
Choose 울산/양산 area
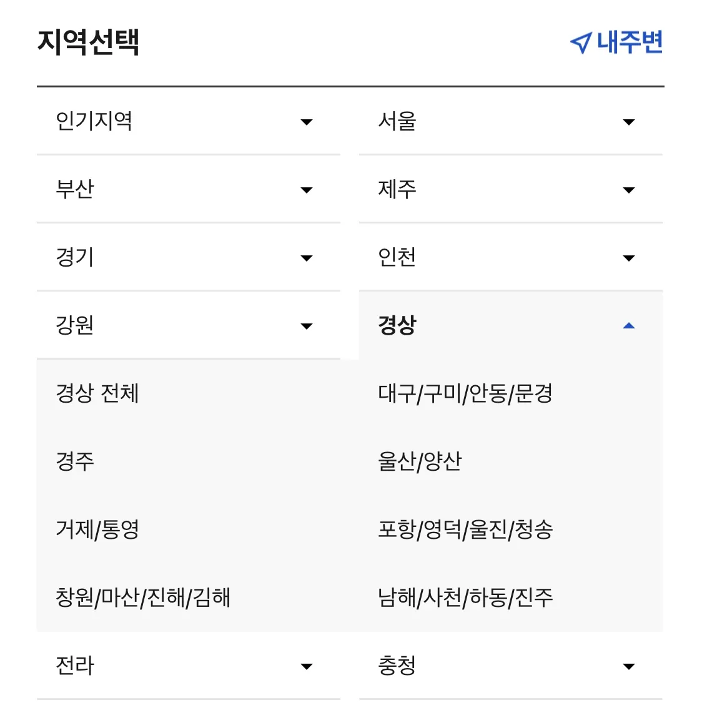[420, 461]
